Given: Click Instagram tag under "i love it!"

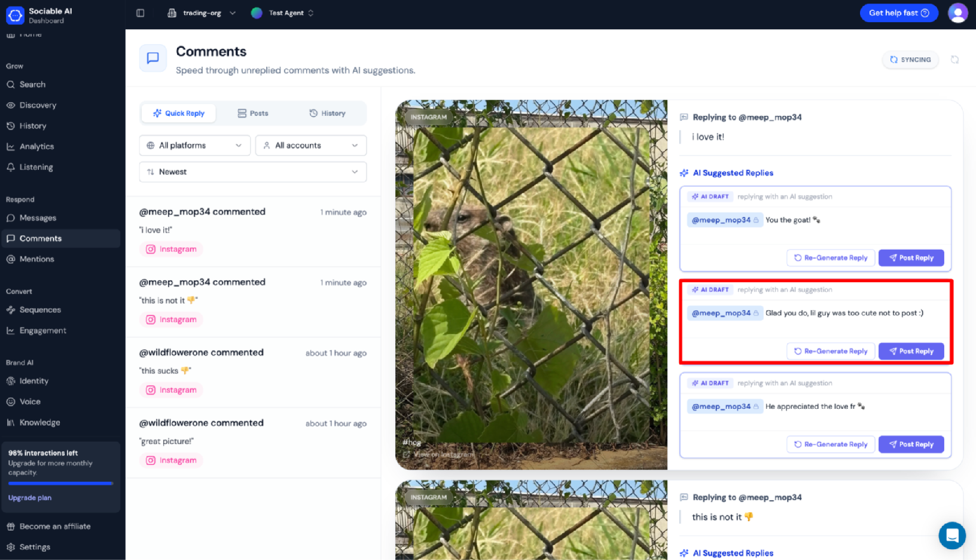Looking at the screenshot, I should pos(172,249).
